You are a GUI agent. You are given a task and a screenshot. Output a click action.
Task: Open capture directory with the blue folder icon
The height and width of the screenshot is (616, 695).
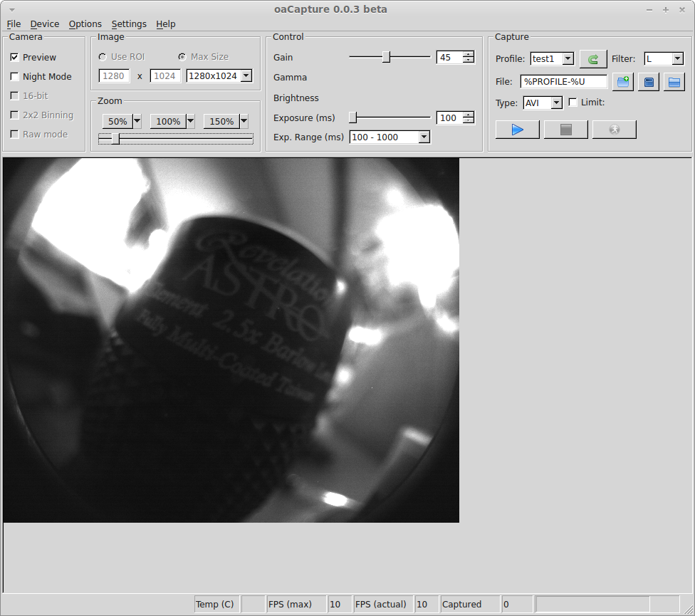pyautogui.click(x=674, y=82)
